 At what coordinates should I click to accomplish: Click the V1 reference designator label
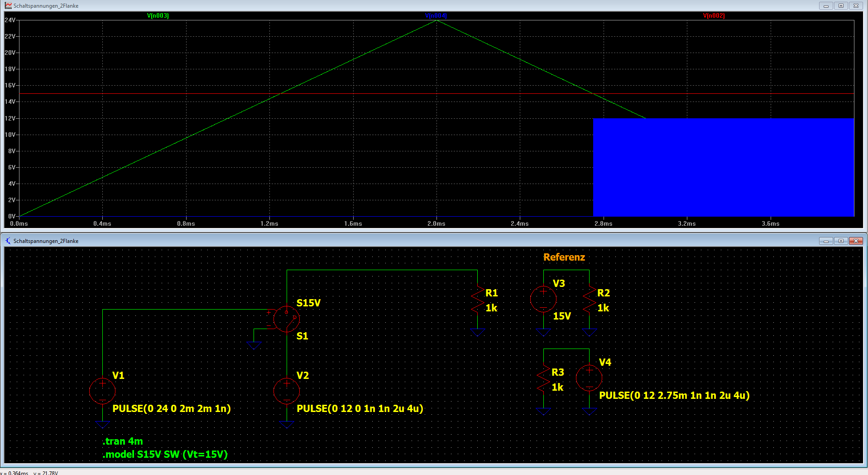coord(118,375)
